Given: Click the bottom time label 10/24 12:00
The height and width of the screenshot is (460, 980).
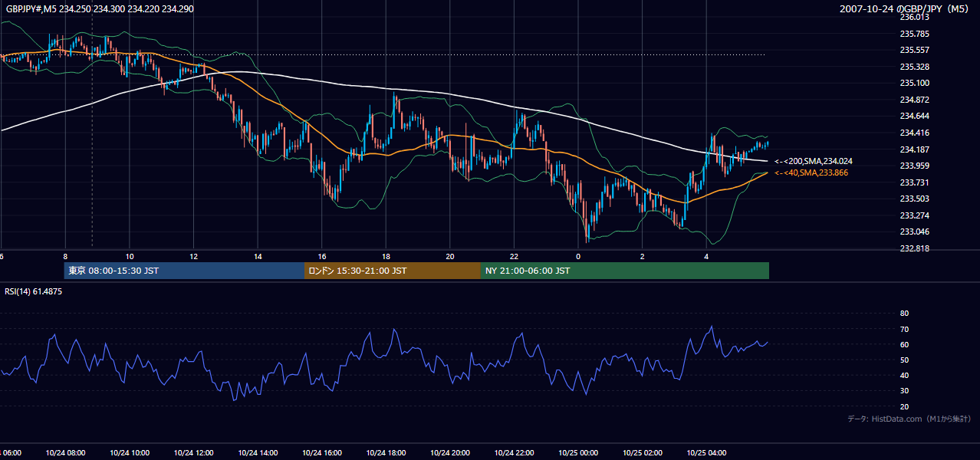Looking at the screenshot, I should 194,452.
